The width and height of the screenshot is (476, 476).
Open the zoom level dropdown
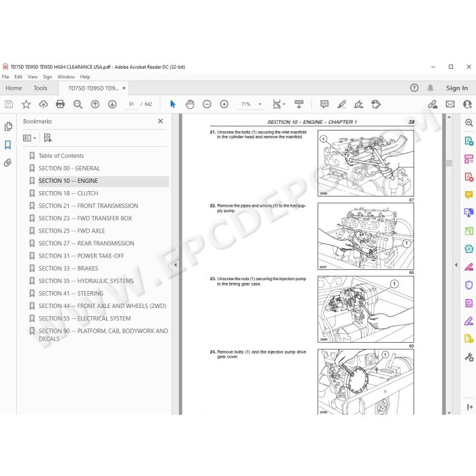coord(260,105)
